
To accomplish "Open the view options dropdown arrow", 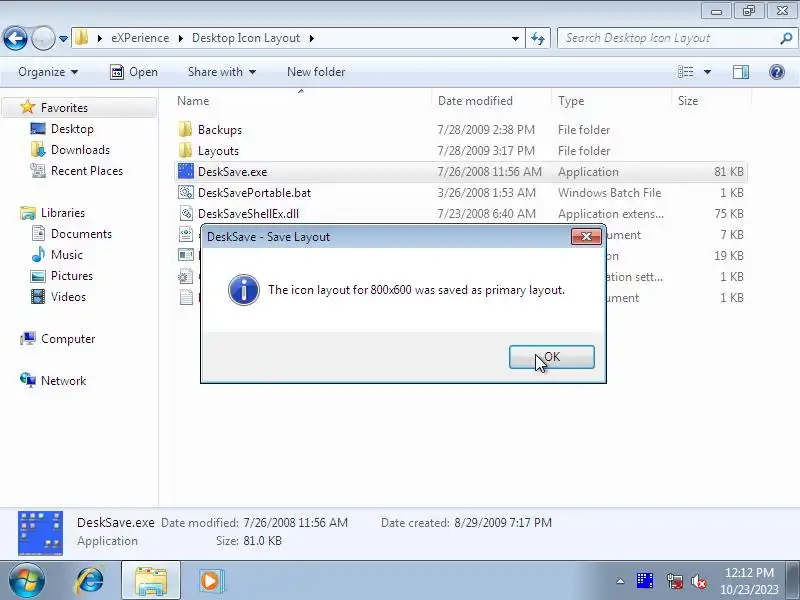I will pos(708,72).
